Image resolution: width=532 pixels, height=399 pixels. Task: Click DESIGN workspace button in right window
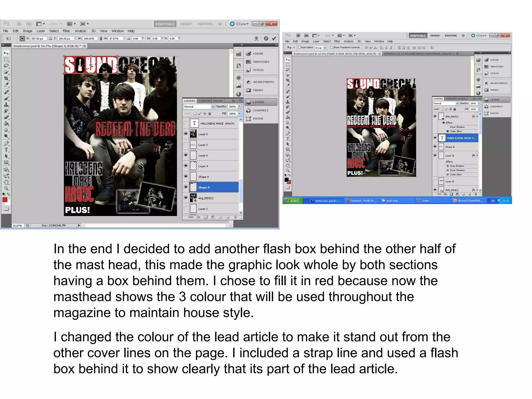435,36
